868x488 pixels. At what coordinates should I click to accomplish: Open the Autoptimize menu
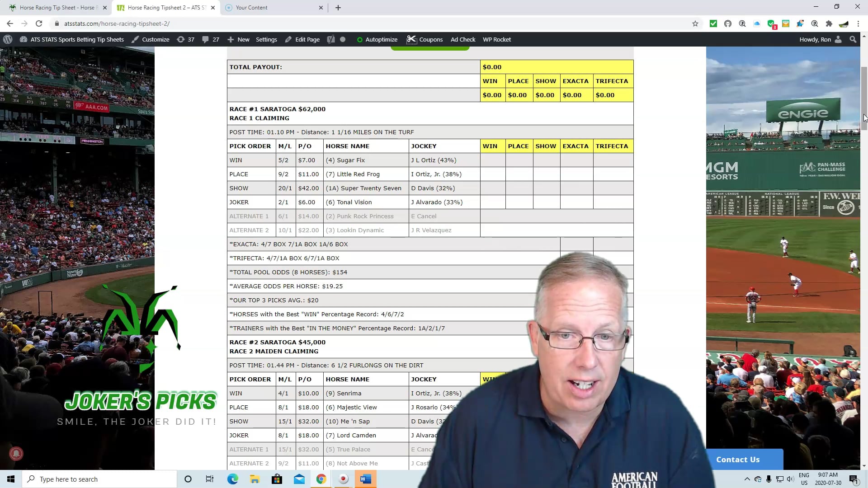tap(377, 39)
